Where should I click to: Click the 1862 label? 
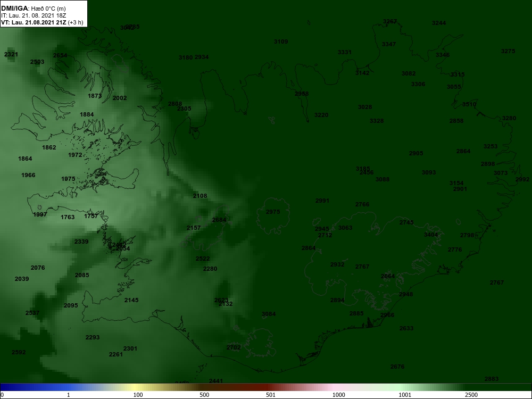pos(49,147)
